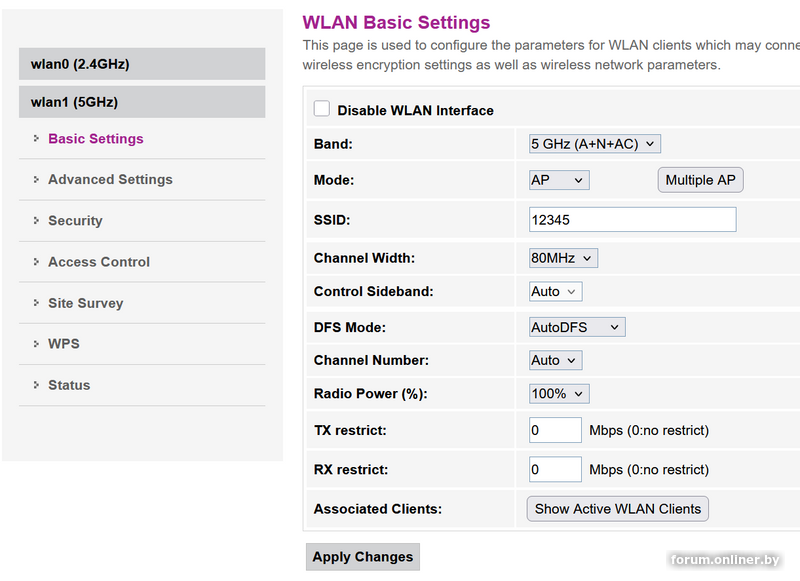Select the DFS Mode dropdown
The width and height of the screenshot is (800, 581).
tap(576, 327)
